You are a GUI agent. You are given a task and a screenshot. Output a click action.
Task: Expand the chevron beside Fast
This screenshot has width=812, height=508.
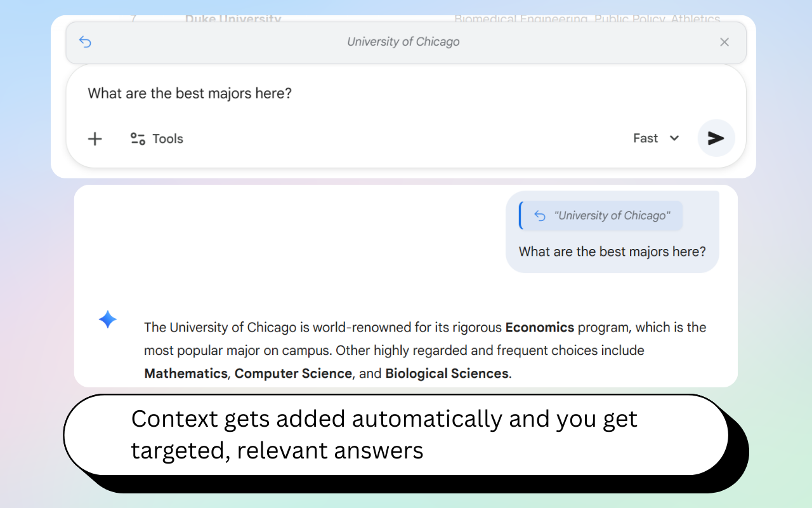click(674, 138)
